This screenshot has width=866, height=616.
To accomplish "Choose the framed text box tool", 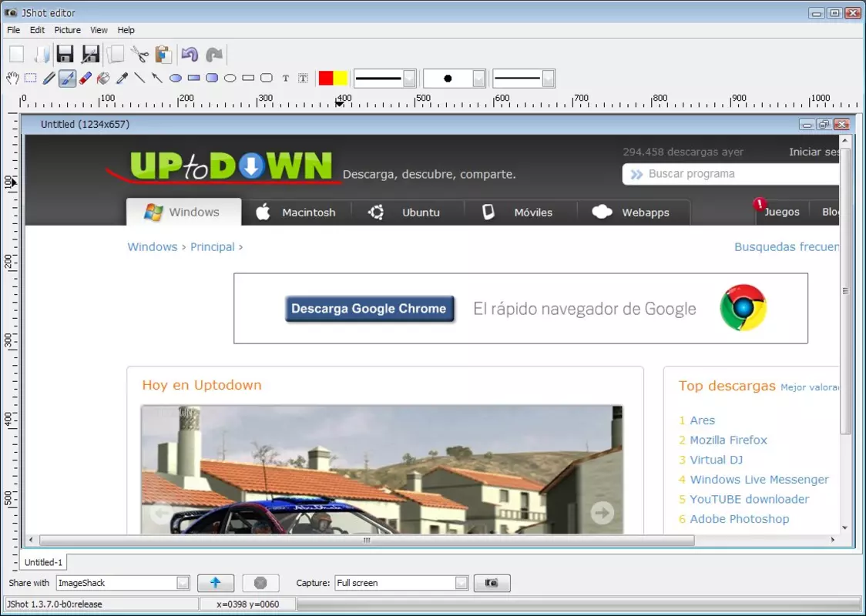I will tap(304, 79).
